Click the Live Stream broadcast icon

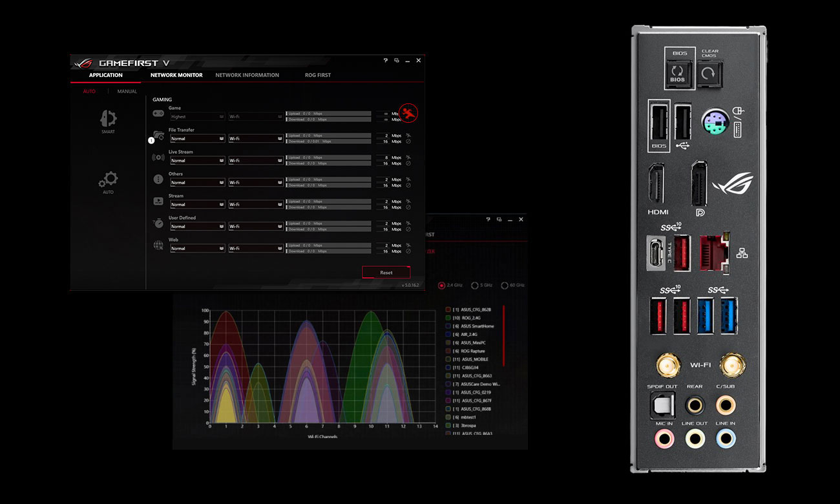click(x=158, y=157)
